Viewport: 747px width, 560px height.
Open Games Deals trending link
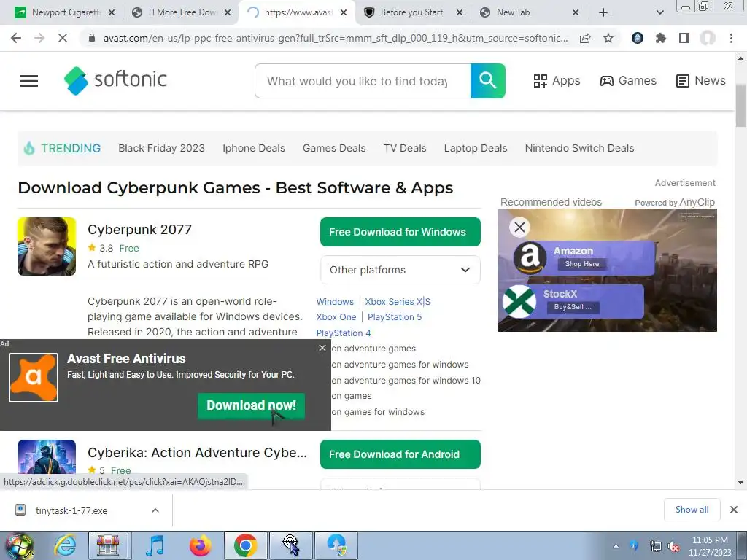(334, 148)
